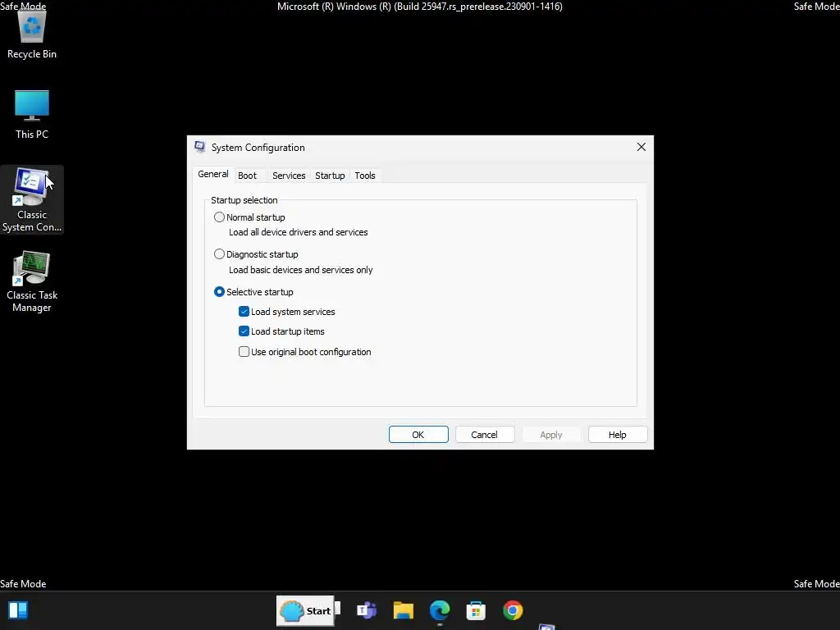Click OK in System Configuration
The image size is (840, 630).
click(418, 435)
